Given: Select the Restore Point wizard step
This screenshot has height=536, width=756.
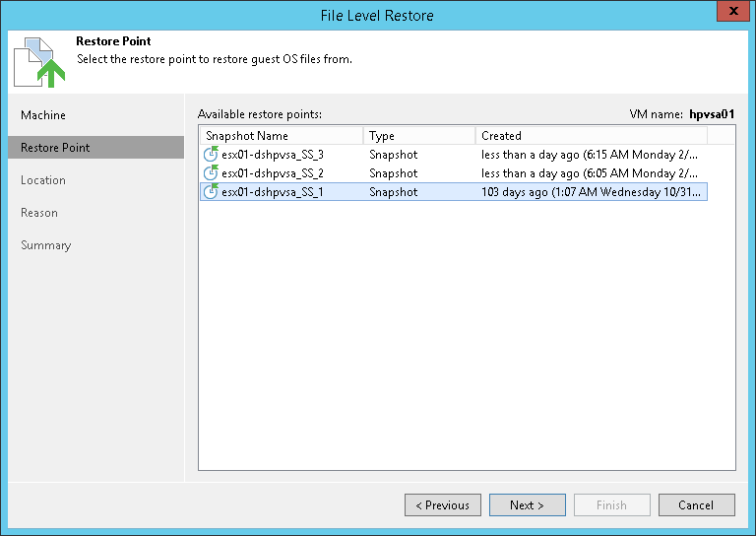Looking at the screenshot, I should [55, 148].
